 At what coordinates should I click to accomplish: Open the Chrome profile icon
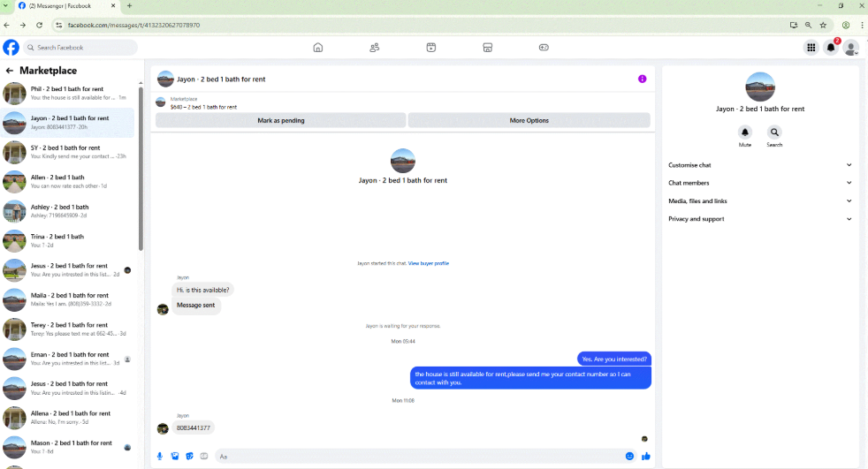click(846, 25)
